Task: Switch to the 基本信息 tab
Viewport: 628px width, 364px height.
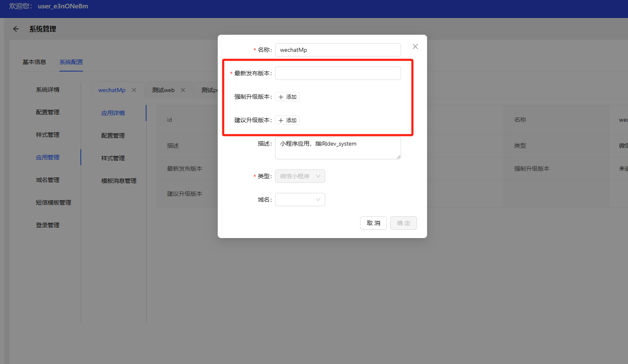Action: tap(34, 62)
